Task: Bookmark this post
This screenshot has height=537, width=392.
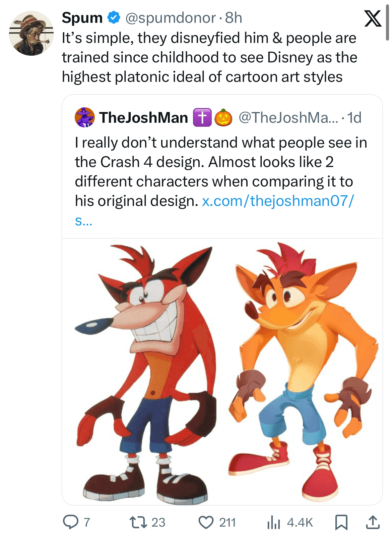Action: 341,522
